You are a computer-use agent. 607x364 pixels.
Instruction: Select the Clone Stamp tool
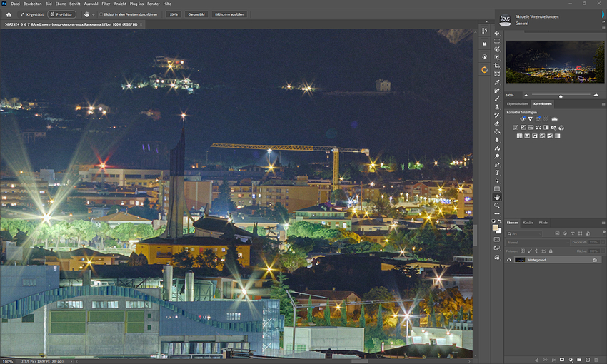(x=497, y=107)
